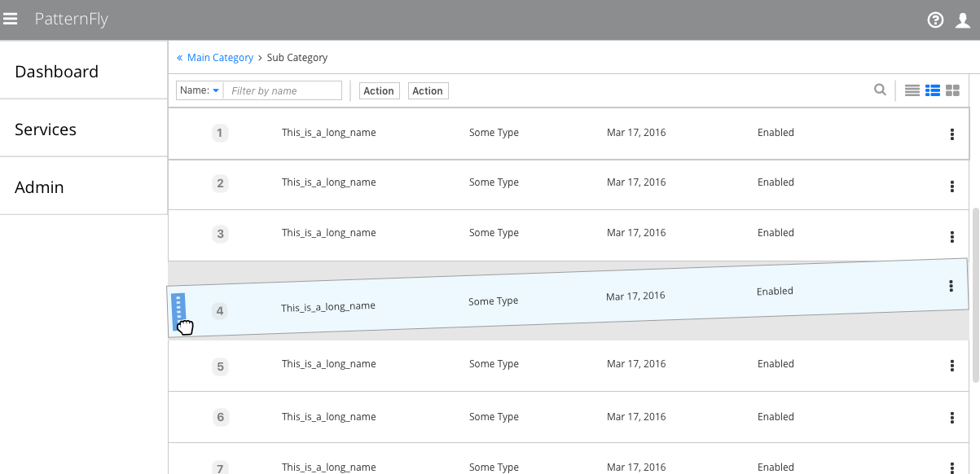Open the user profile icon
This screenshot has width=980, height=474.
(963, 20)
